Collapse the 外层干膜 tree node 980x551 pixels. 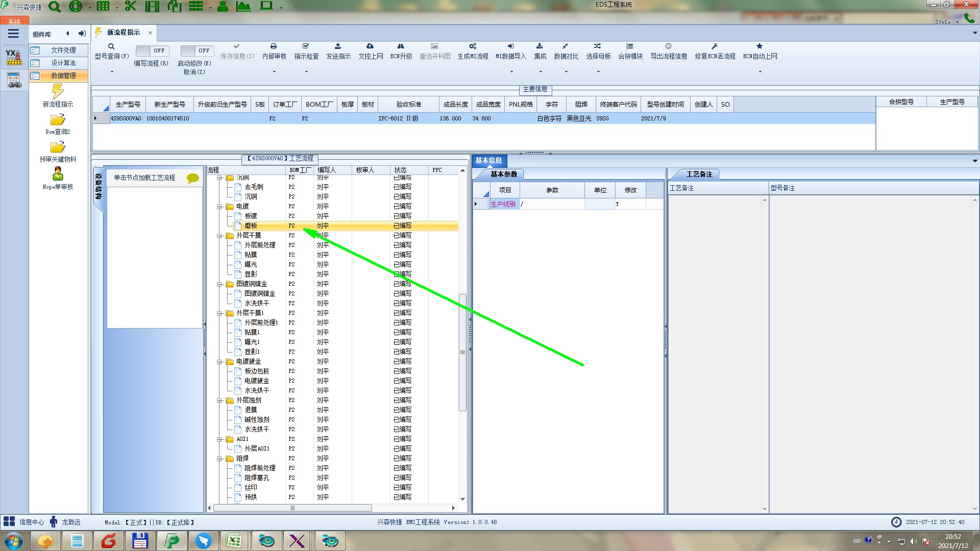(x=219, y=236)
